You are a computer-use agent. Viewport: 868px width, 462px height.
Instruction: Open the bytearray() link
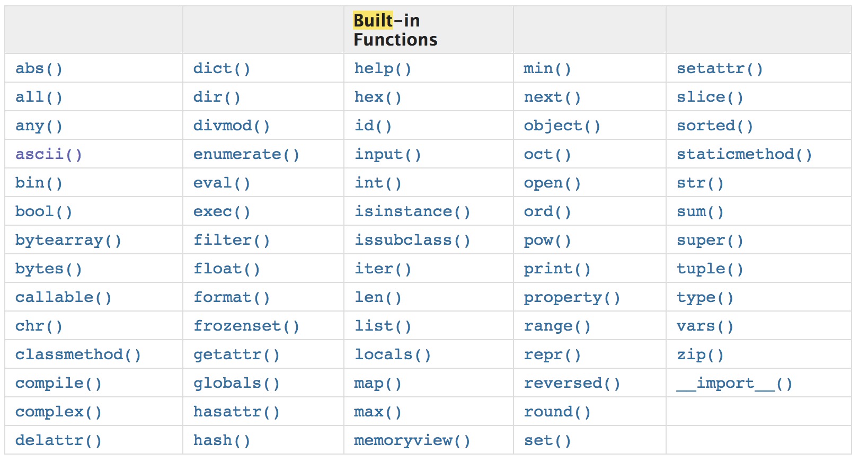(68, 240)
